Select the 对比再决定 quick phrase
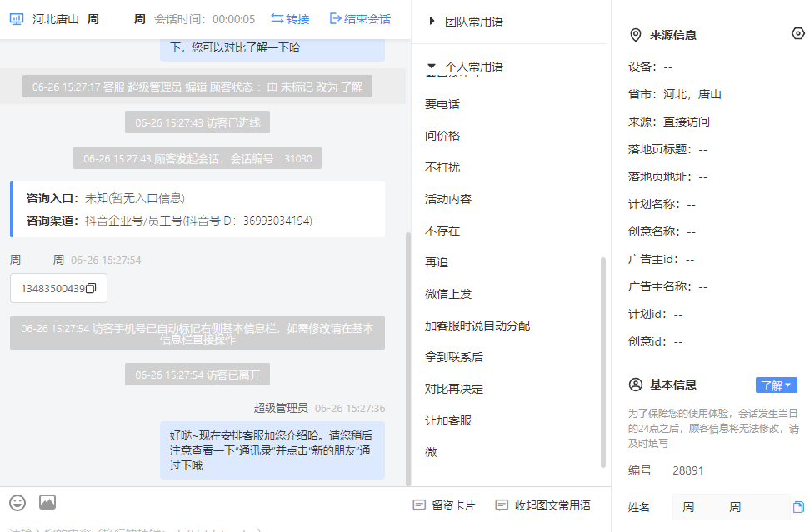The image size is (810, 532). (453, 389)
